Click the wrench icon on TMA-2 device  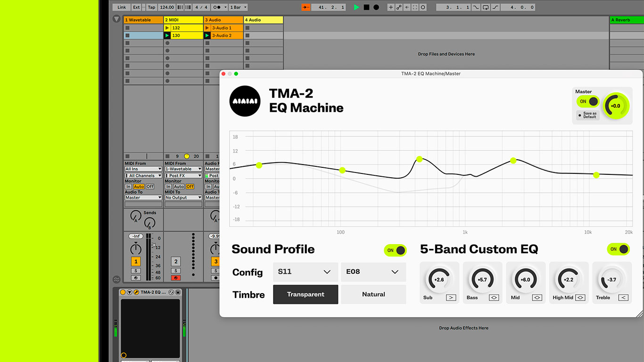click(x=136, y=292)
